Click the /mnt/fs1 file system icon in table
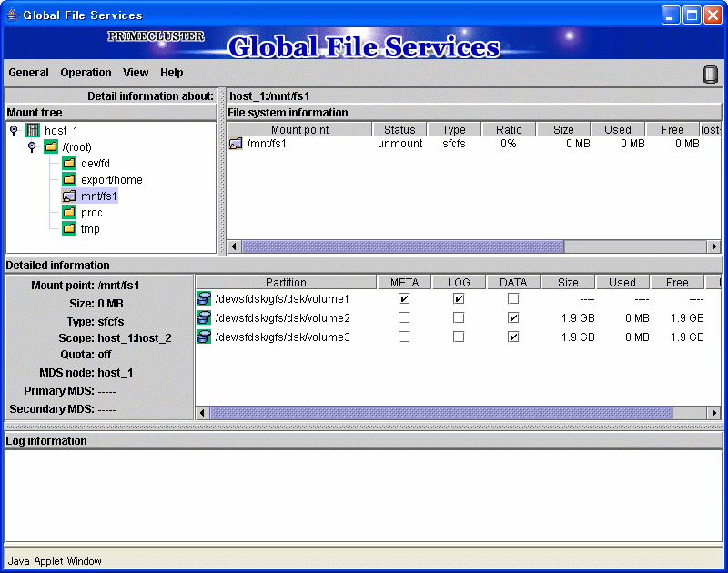The image size is (728, 573). 236,144
